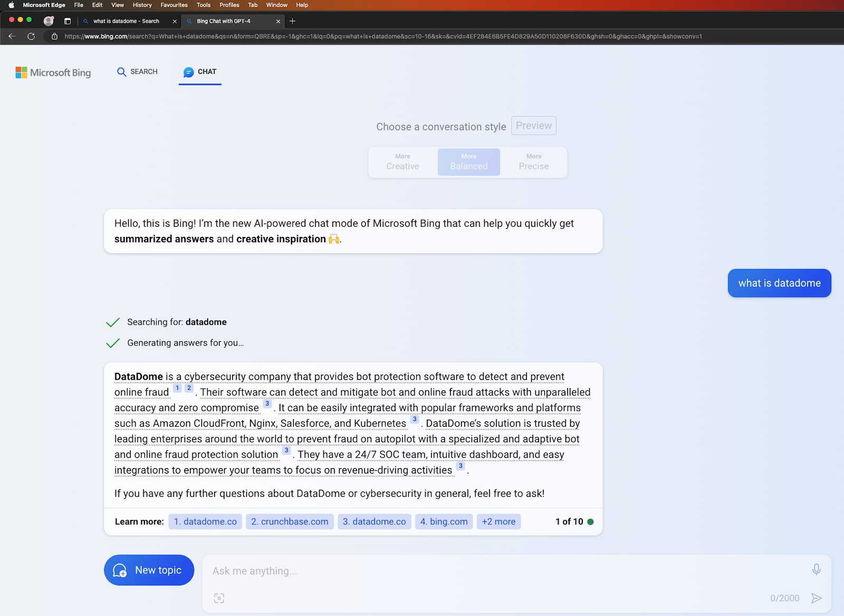The image size is (844, 616).
Task: Start a New topic
Action: coord(149,570)
